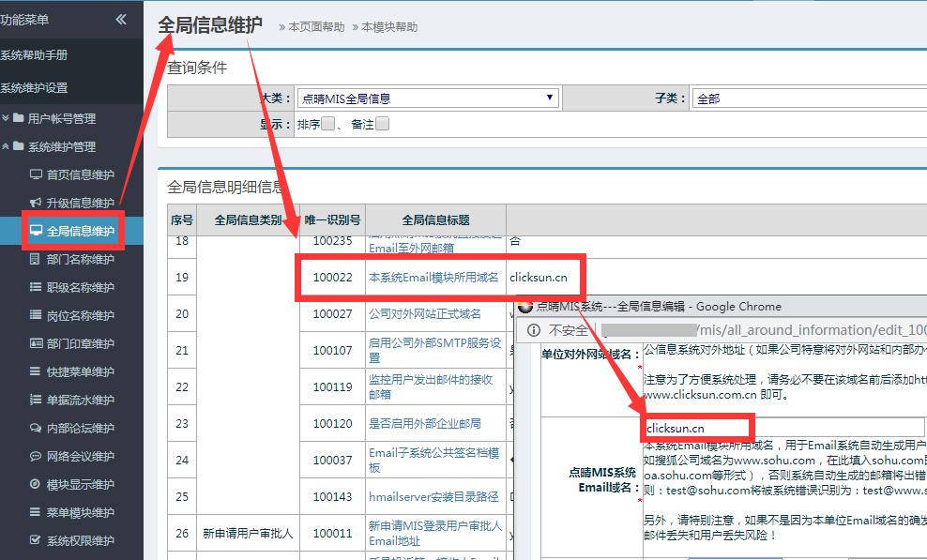This screenshot has width=927, height=560.
Task: Click the megaphone icon beside 升级信息维护
Action: click(36, 203)
